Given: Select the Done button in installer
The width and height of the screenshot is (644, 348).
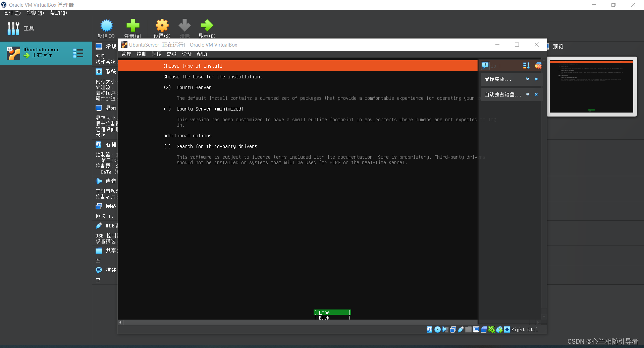Looking at the screenshot, I should point(332,312).
